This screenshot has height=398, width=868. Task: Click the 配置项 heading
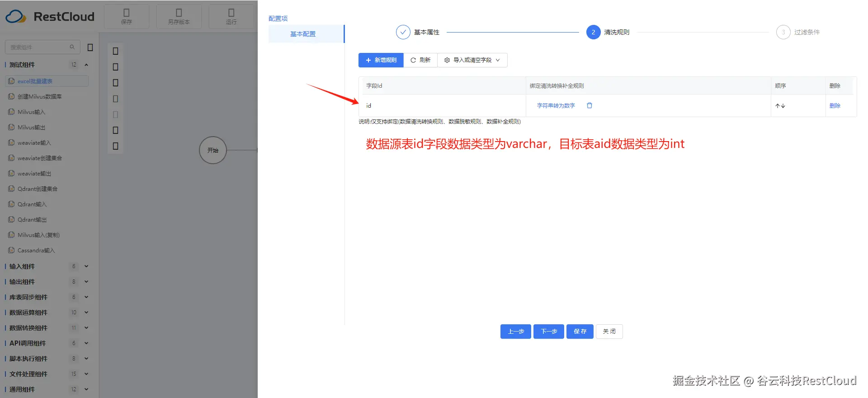click(278, 19)
